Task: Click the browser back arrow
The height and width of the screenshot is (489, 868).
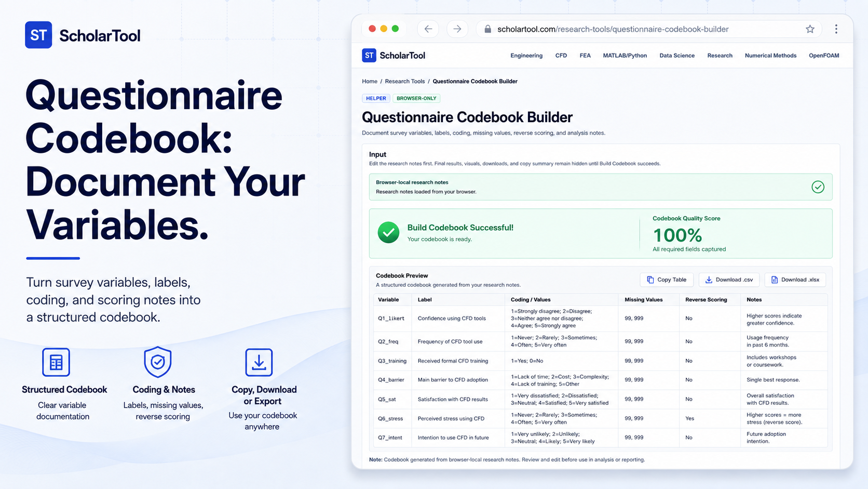Action: click(428, 29)
